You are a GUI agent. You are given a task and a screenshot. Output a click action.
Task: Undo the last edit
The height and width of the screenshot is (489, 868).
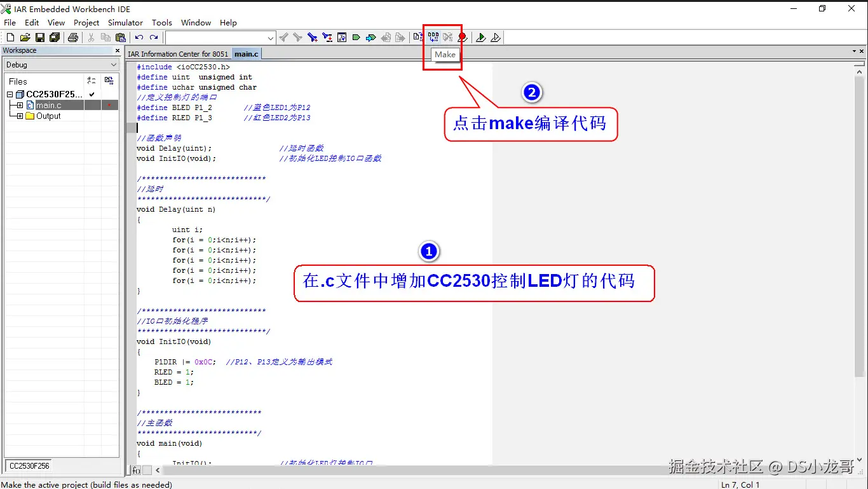(x=139, y=37)
